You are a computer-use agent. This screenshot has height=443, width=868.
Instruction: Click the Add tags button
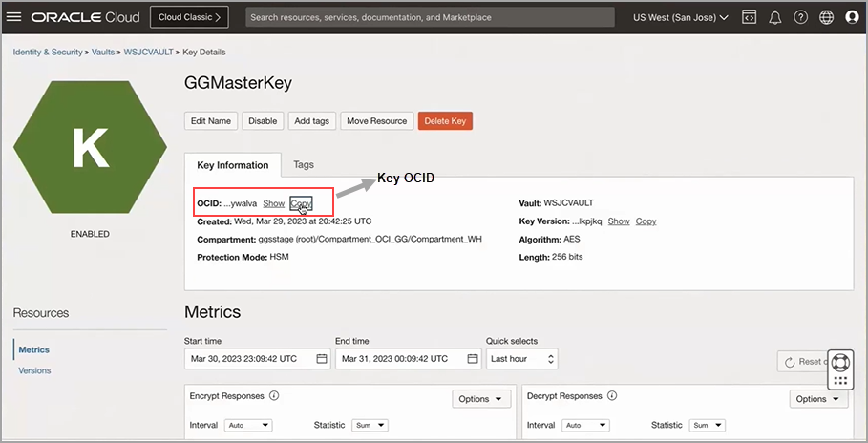click(x=311, y=120)
